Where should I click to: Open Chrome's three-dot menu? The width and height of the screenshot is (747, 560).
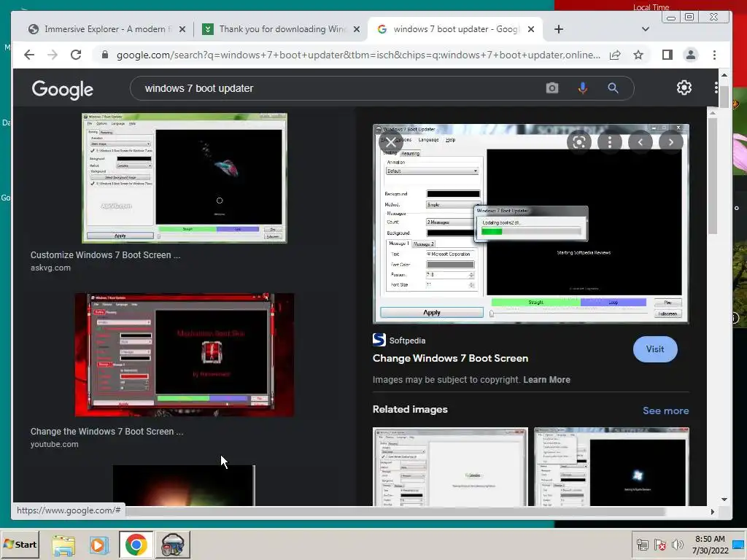714,55
